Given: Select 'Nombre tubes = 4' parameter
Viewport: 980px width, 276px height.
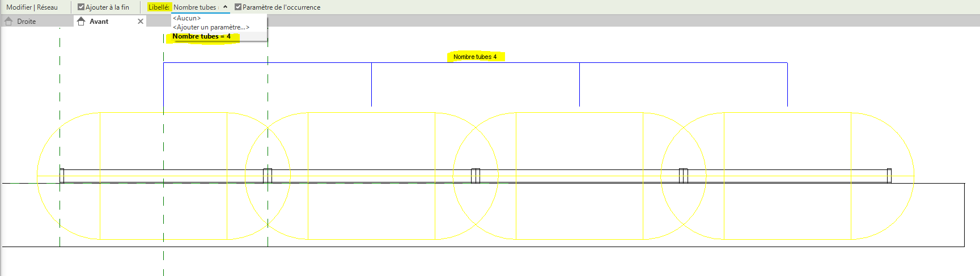Looking at the screenshot, I should (202, 36).
